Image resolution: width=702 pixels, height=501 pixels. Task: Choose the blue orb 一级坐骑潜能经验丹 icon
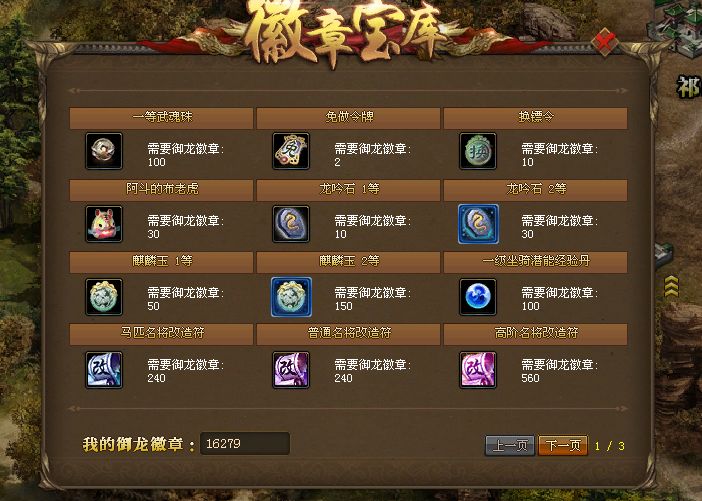[478, 297]
